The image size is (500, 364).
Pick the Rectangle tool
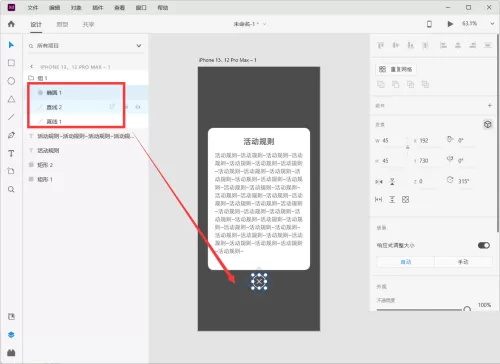point(11,63)
